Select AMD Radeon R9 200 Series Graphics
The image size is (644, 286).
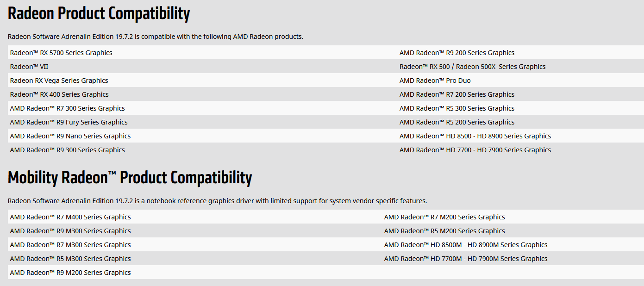click(x=456, y=53)
